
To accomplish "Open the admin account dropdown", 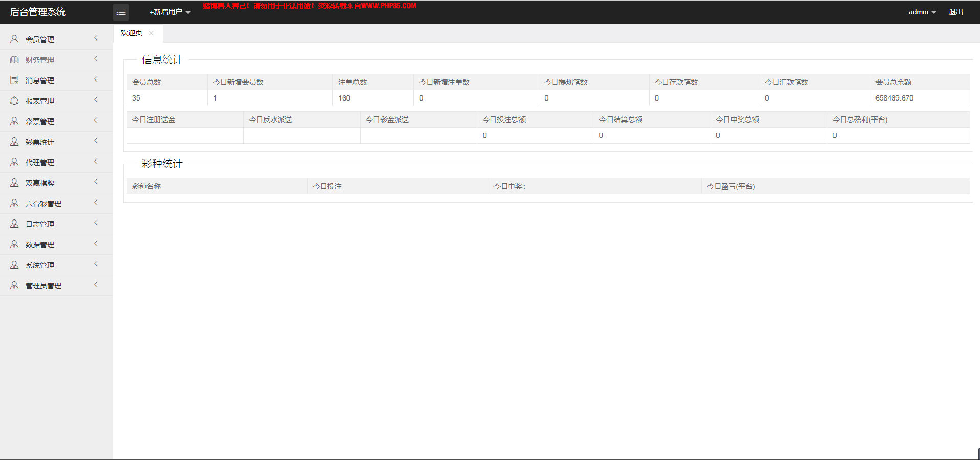I will coord(922,12).
